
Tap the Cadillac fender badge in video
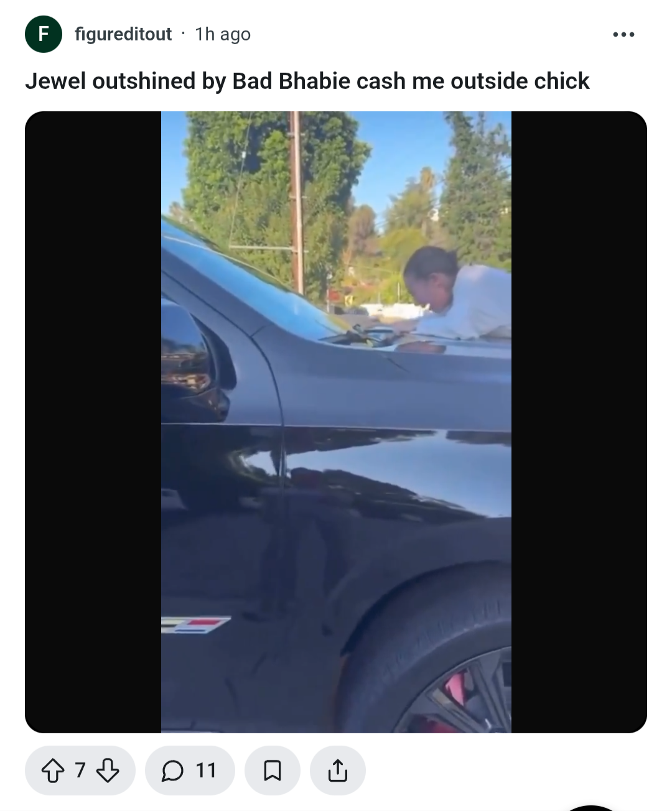[x=195, y=624]
